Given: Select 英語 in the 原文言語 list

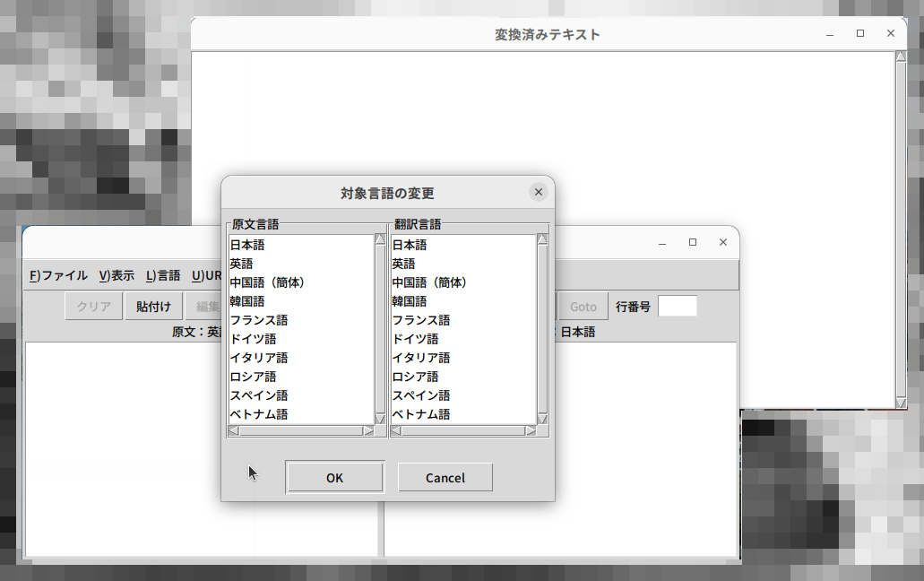Looking at the screenshot, I should (x=242, y=264).
